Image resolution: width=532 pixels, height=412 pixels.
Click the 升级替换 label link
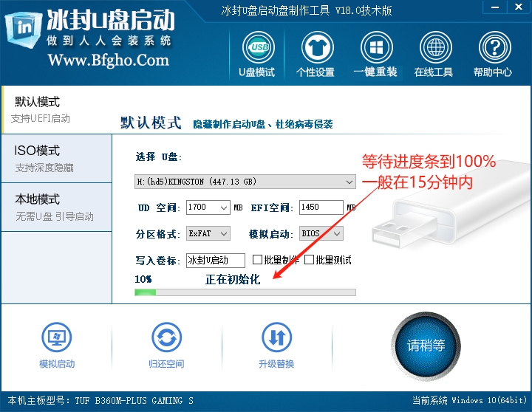pos(276,364)
